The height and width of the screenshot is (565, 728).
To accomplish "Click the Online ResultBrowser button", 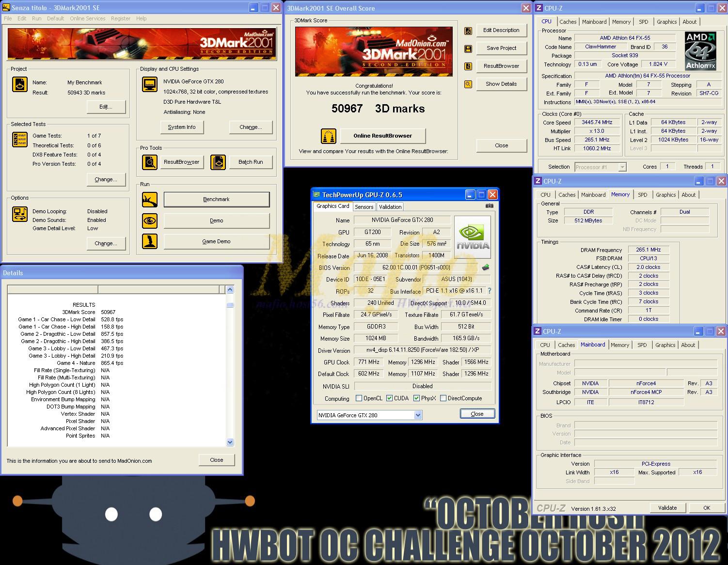I will click(x=382, y=136).
